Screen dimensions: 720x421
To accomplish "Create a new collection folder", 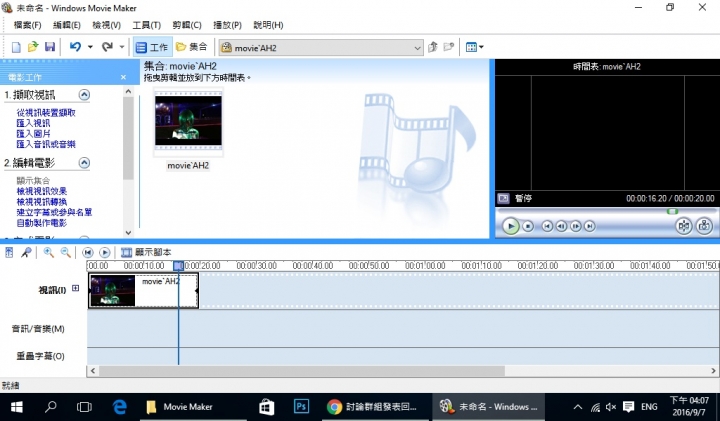I will [449, 47].
